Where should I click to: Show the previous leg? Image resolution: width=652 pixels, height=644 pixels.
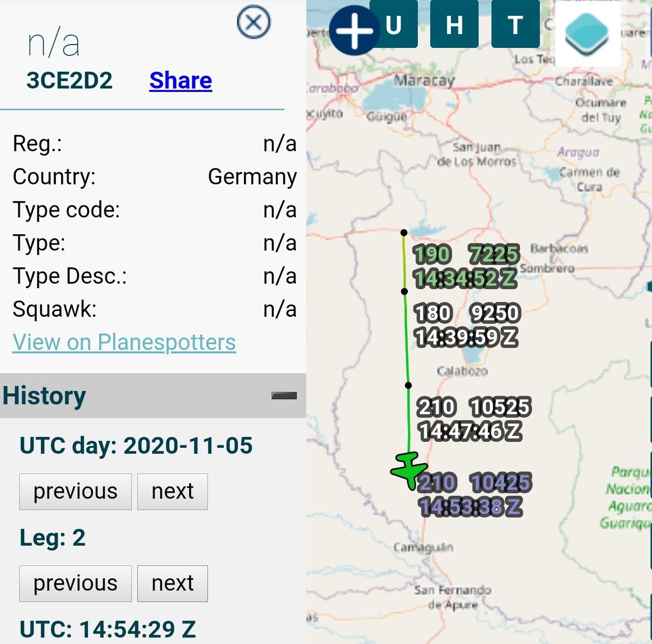[76, 583]
